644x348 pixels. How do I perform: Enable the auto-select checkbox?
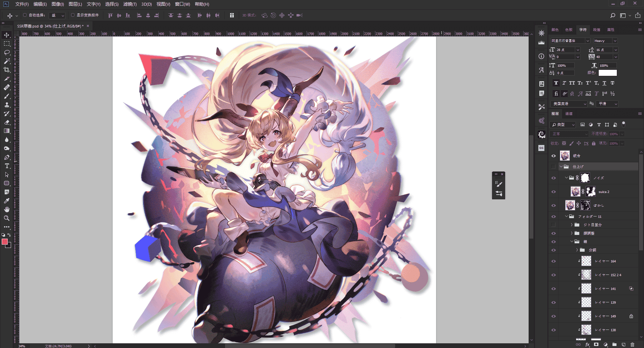click(x=25, y=15)
